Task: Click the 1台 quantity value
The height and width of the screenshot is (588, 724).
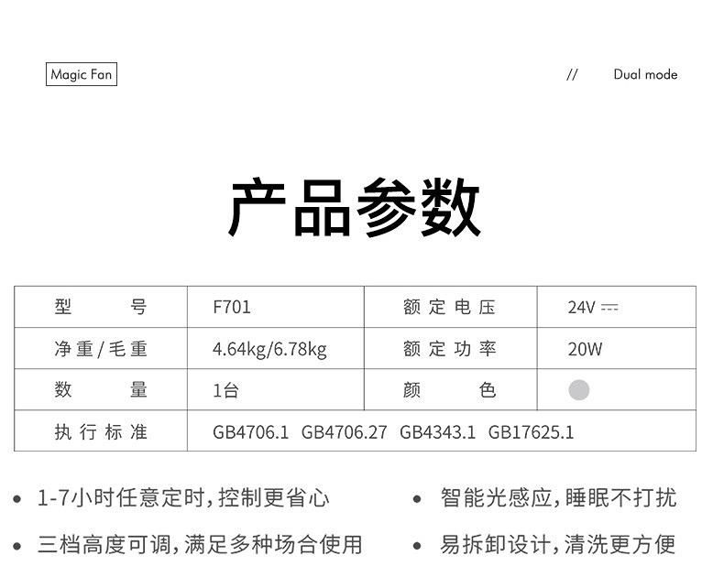Action: (225, 390)
